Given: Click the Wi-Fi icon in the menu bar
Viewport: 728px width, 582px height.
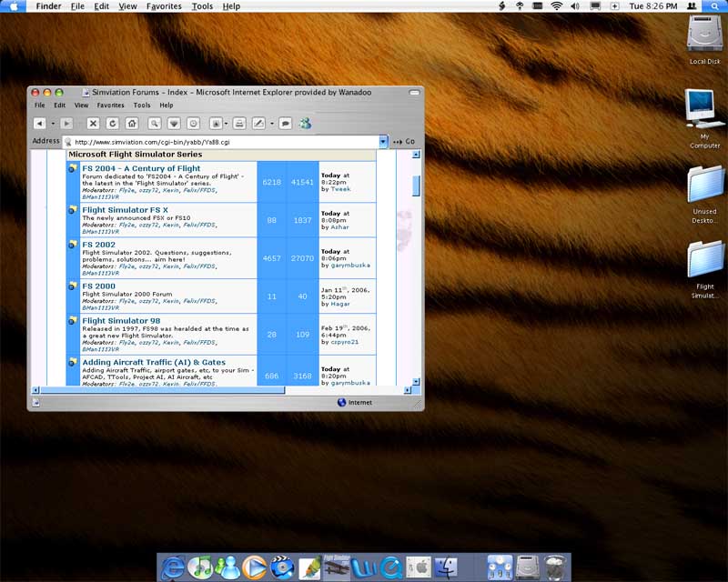Looking at the screenshot, I should pyautogui.click(x=556, y=6).
